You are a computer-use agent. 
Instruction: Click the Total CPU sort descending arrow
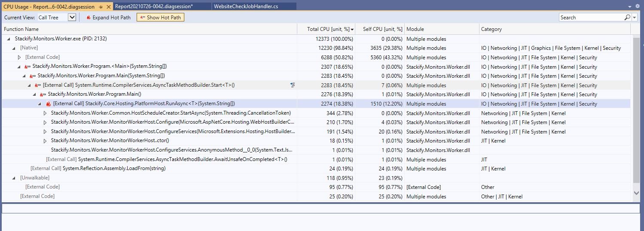point(353,29)
